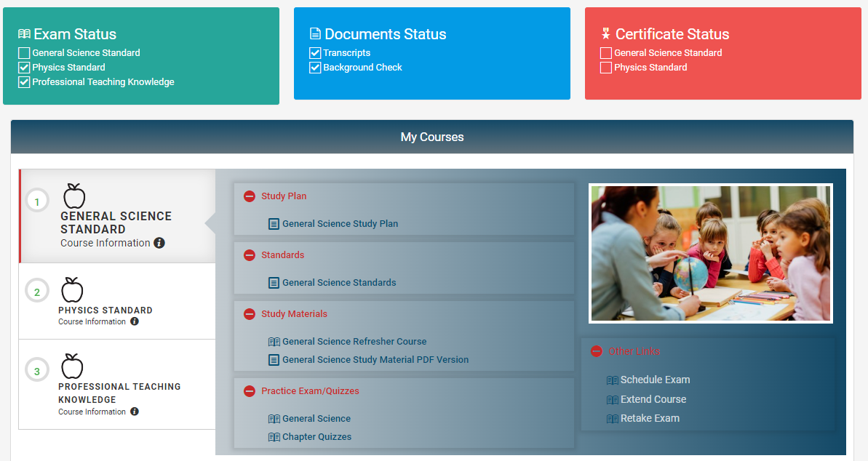Select the Physics Standard course tab

click(117, 301)
